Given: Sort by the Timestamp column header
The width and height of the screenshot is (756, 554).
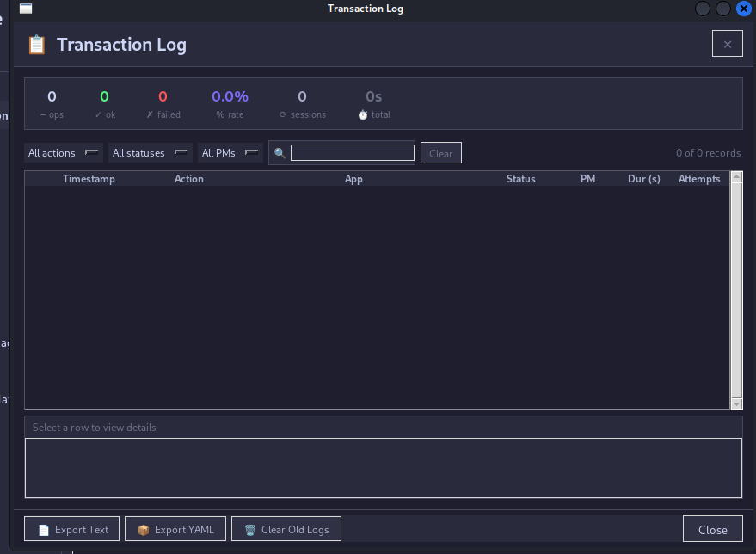Looking at the screenshot, I should (x=89, y=178).
